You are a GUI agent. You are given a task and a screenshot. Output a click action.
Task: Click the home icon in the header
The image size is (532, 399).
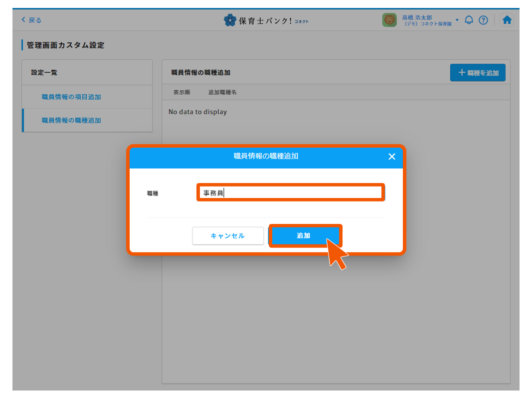507,20
